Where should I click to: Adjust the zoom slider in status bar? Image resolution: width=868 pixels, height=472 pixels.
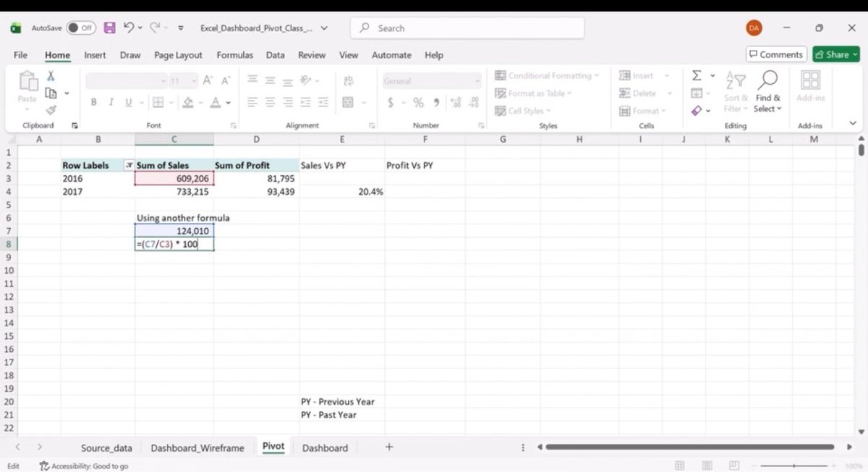point(794,465)
